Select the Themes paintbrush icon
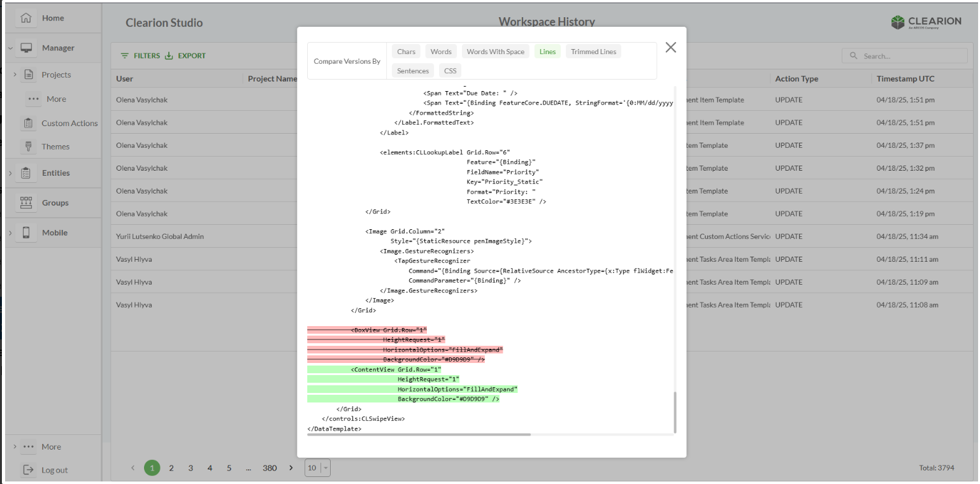Viewport: 980px width, 484px height. click(29, 146)
